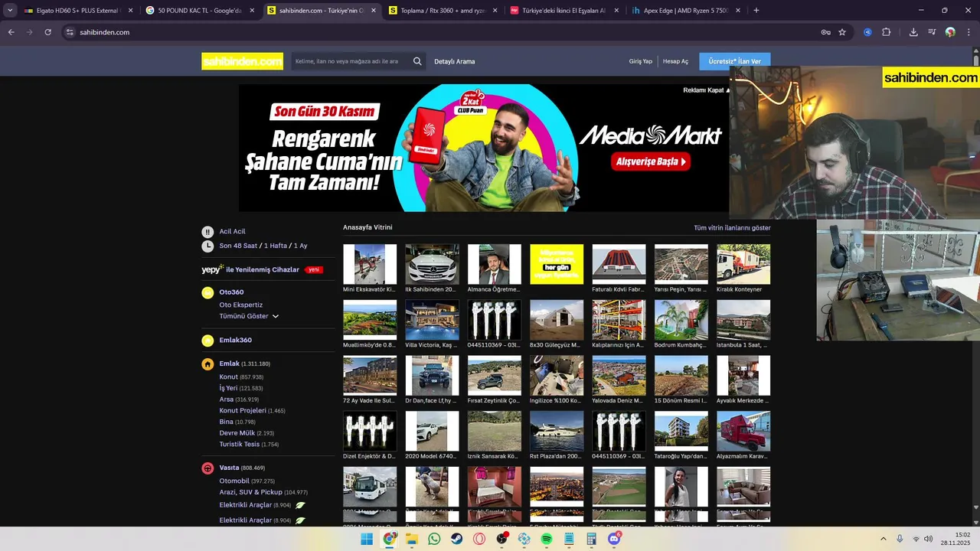Switch to 50 POUND KAC TL tab
Screen dimensions: 980x551
point(199,11)
